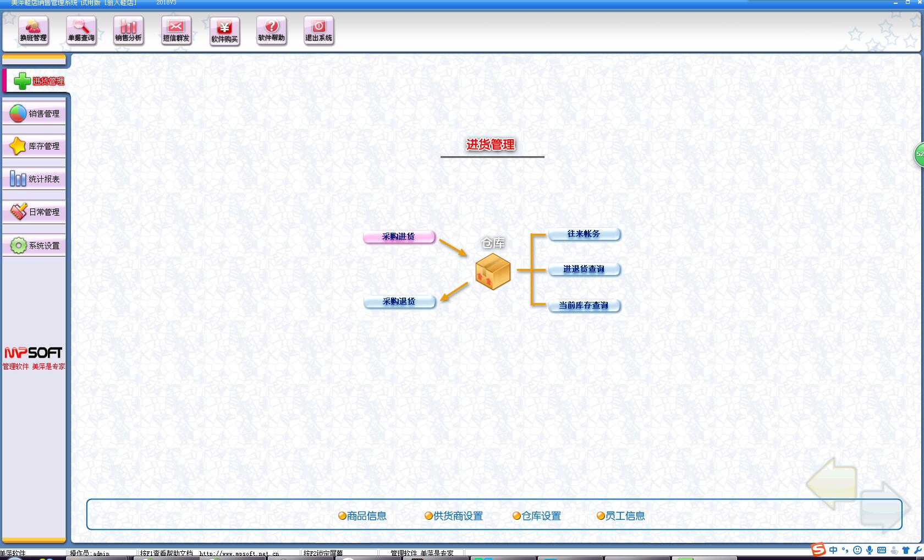
Task: Click the http://www.mpsoft.net.cn status bar text
Action: (x=239, y=553)
